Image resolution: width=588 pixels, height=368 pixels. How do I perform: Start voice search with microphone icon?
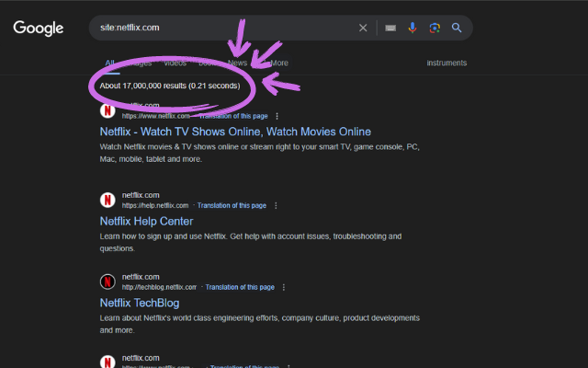(413, 28)
